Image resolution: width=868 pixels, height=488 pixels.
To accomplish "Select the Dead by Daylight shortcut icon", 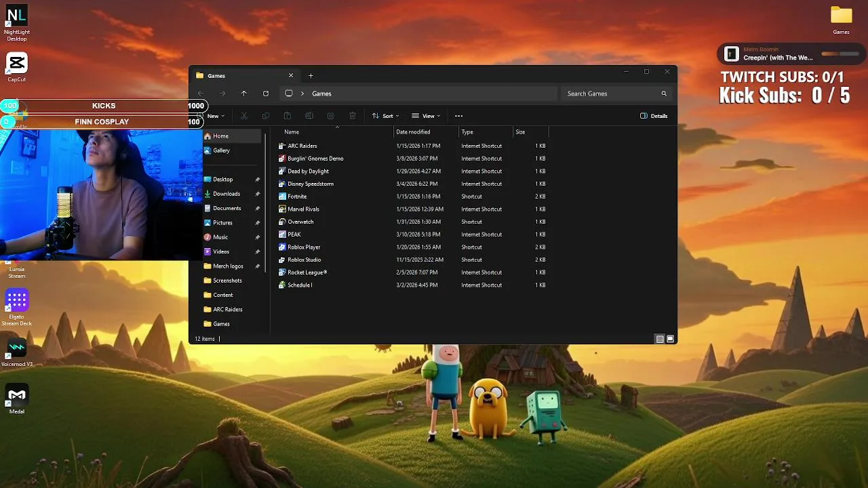I will point(282,171).
